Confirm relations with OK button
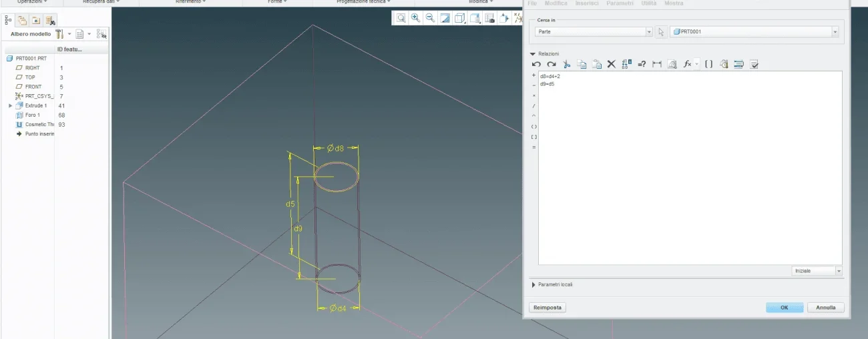Screen dimensions: 868x339 pos(785,308)
